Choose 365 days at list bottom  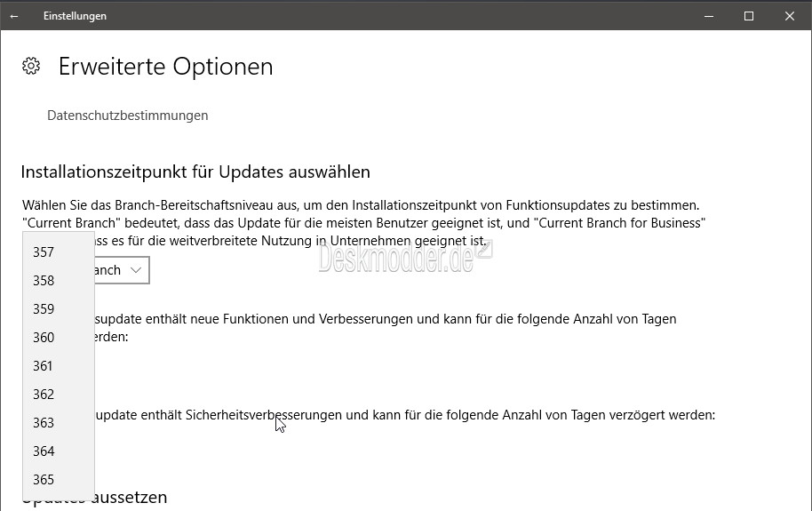tap(59, 480)
